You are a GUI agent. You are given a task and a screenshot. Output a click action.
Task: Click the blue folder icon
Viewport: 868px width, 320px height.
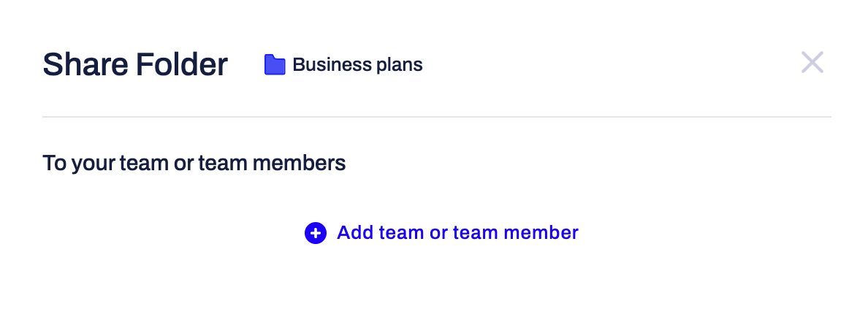275,65
